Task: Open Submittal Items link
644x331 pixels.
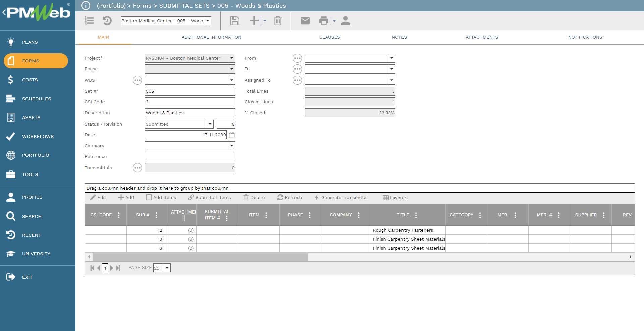Action: 209,197
